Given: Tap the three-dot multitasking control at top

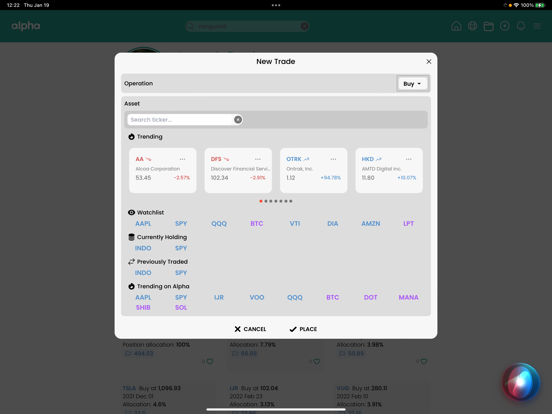Looking at the screenshot, I should [x=276, y=5].
